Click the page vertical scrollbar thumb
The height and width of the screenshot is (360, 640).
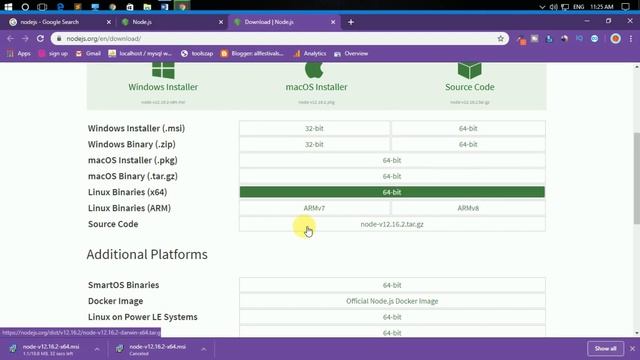[x=636, y=178]
